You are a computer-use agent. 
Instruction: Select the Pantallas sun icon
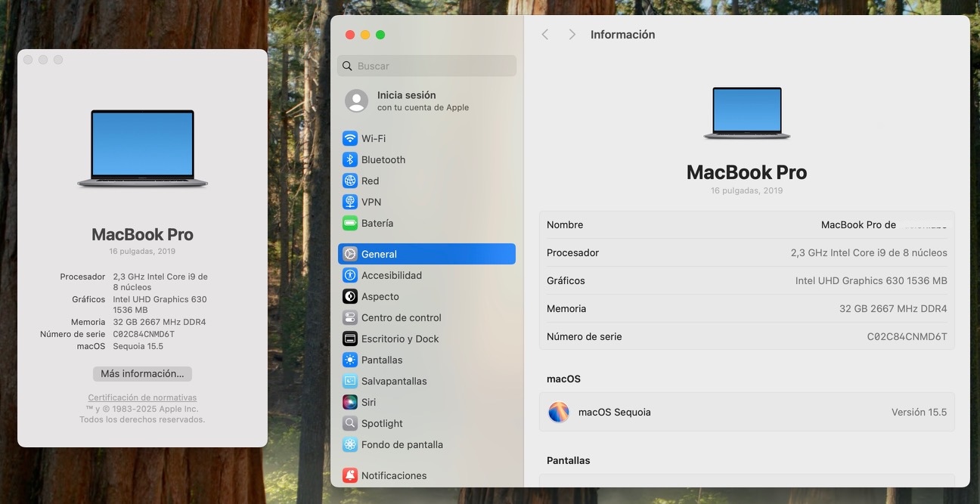(349, 360)
